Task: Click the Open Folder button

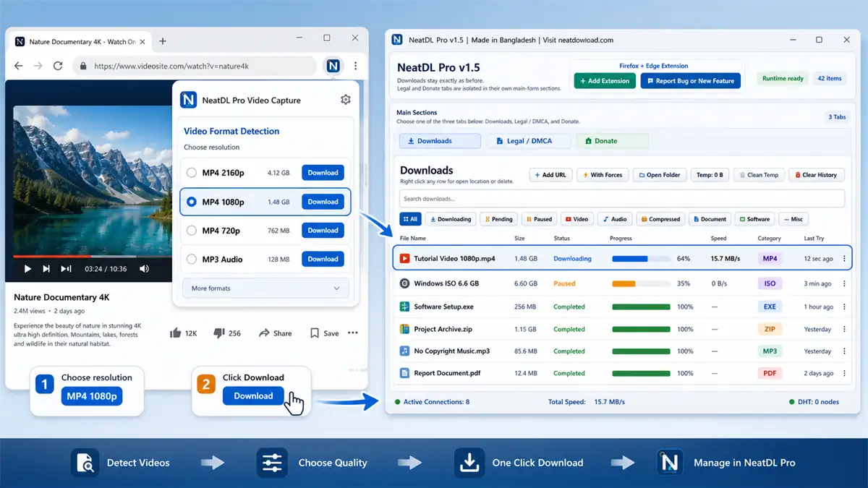Action: pyautogui.click(x=659, y=175)
